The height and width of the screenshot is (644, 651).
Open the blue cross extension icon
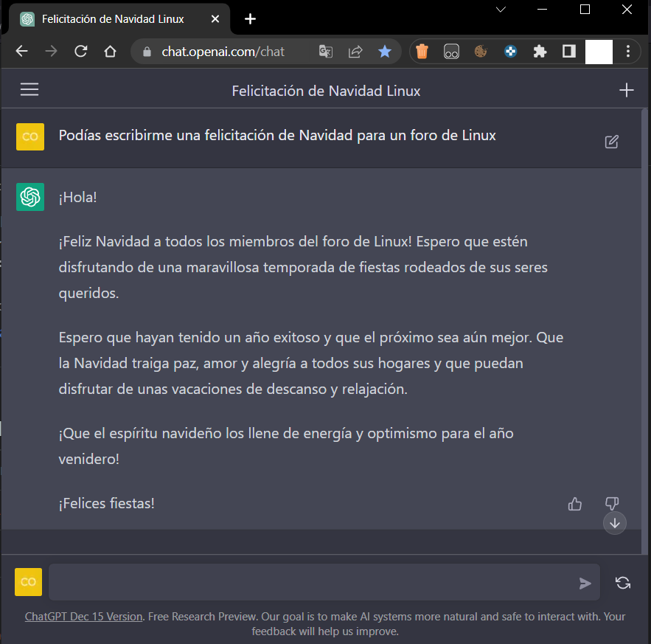coord(510,52)
